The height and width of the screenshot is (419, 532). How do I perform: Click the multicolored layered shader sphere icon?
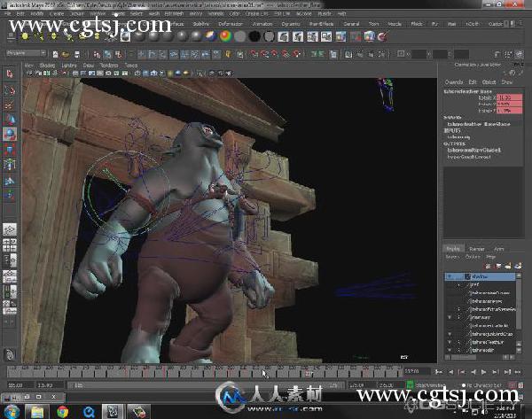(211, 36)
